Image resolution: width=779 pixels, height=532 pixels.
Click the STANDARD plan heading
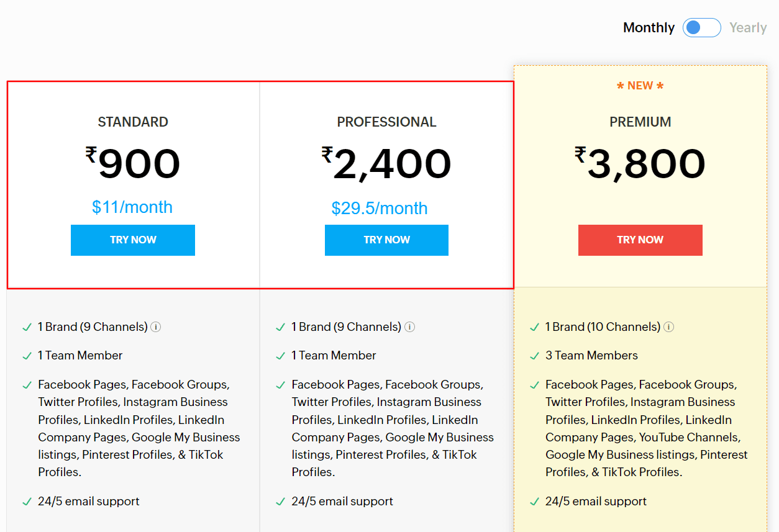click(133, 122)
